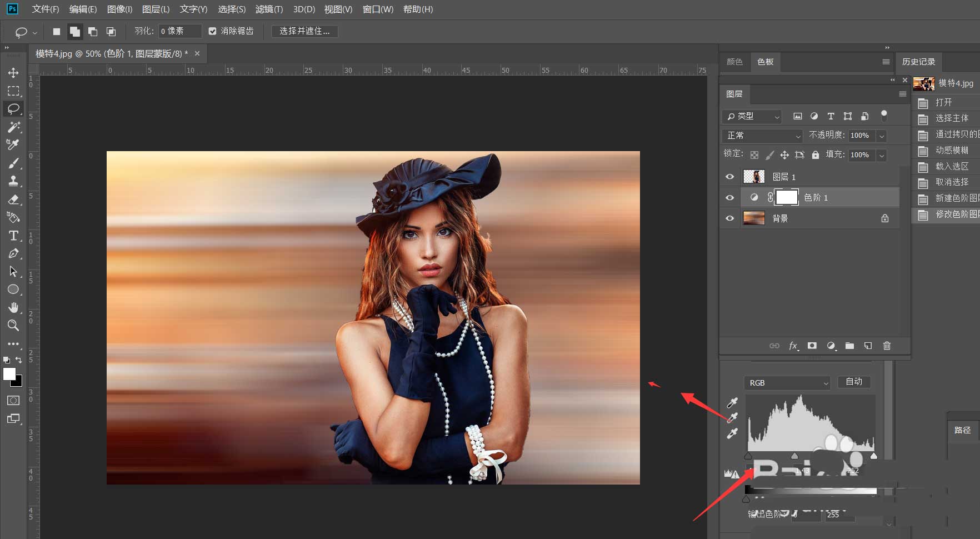Toggle lock all padlock icon
This screenshot has height=539, width=980.
[815, 155]
